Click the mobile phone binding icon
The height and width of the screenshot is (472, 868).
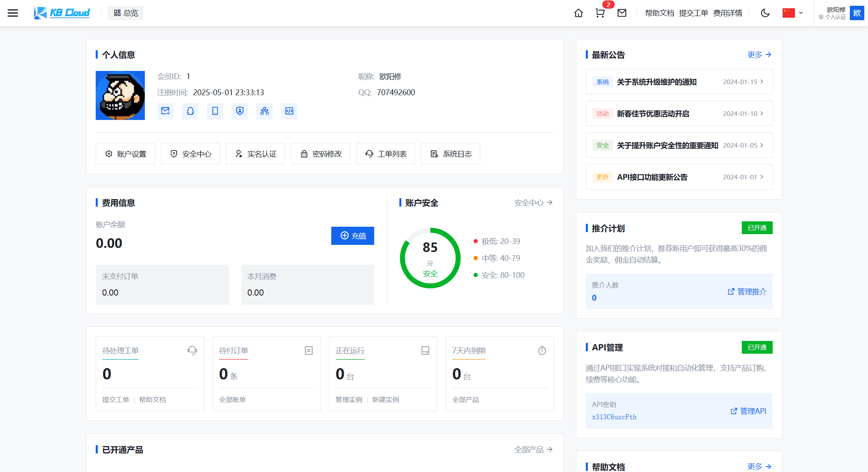(215, 111)
